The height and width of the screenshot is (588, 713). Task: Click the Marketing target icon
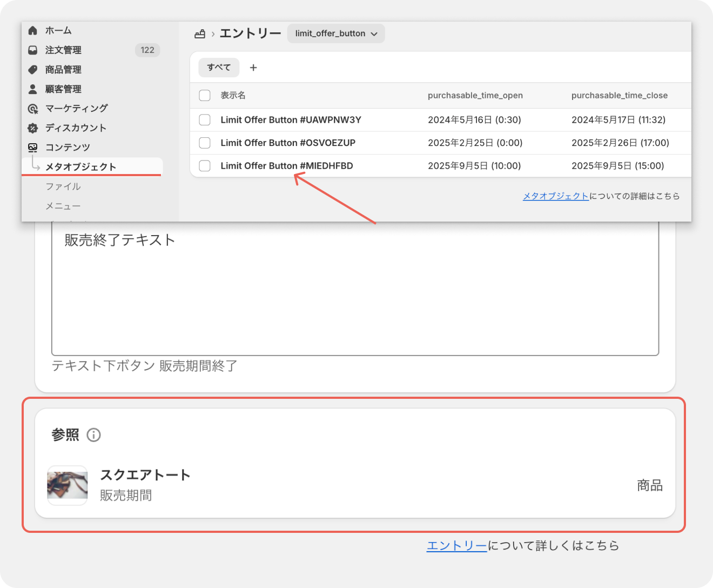tap(33, 109)
